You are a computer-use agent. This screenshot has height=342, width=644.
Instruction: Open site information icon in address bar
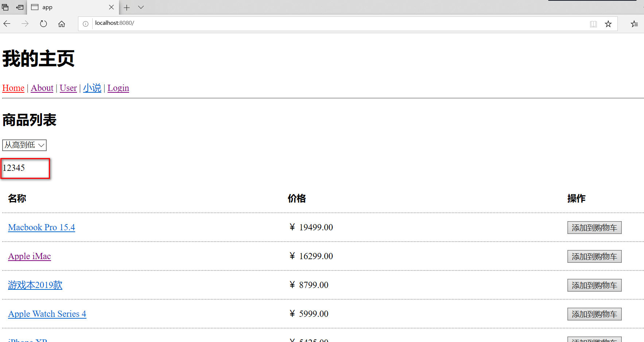(x=85, y=24)
